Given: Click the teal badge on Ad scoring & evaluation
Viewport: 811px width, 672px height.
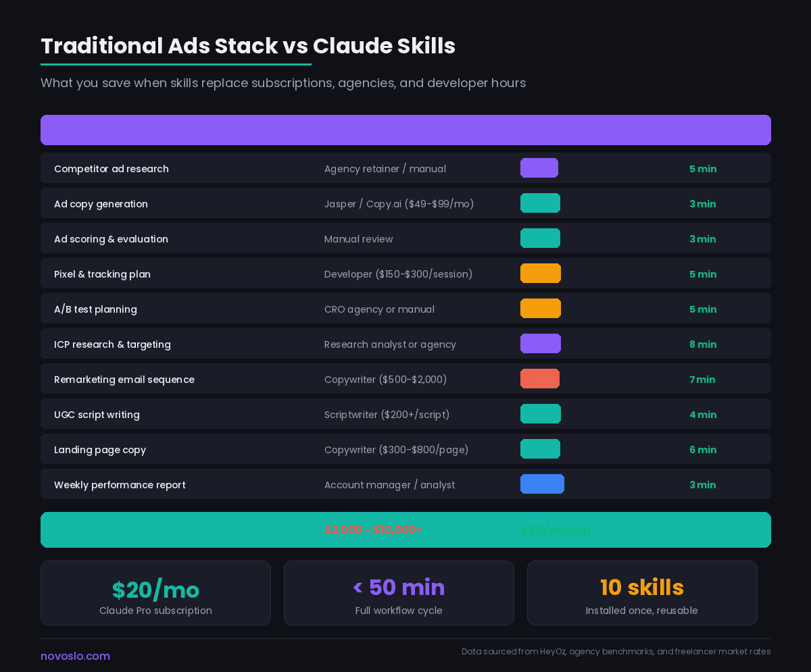Looking at the screenshot, I should (x=540, y=238).
